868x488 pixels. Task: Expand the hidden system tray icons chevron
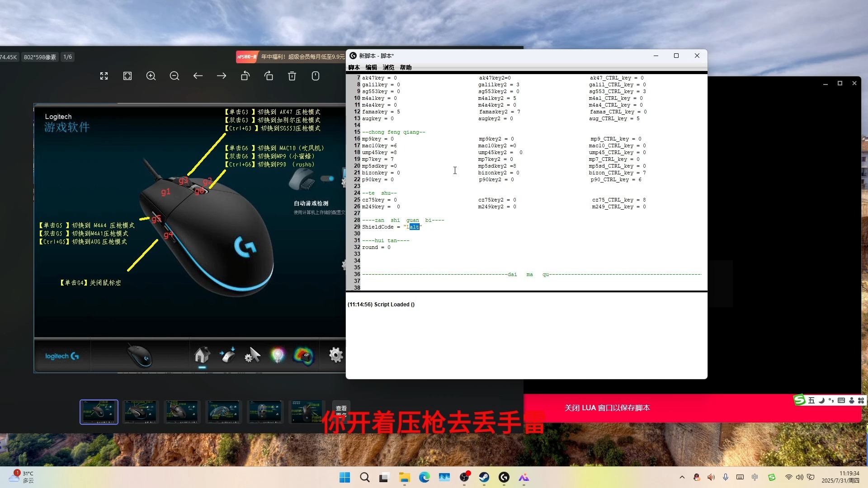pyautogui.click(x=682, y=477)
